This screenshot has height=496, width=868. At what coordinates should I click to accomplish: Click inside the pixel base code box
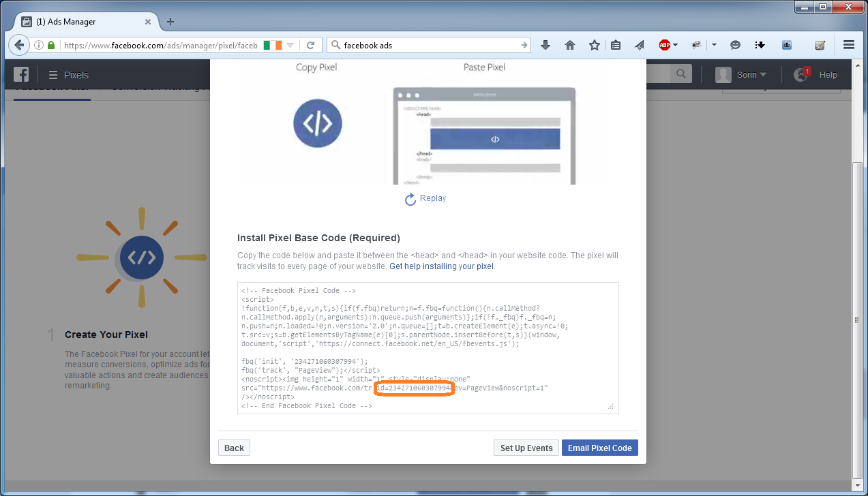pos(428,347)
